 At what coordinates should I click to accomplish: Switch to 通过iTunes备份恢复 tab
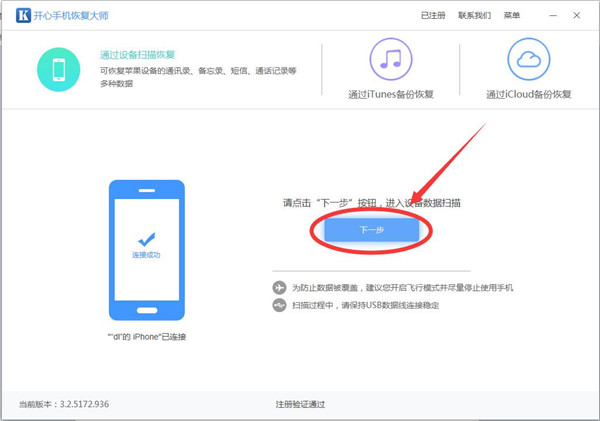(391, 94)
